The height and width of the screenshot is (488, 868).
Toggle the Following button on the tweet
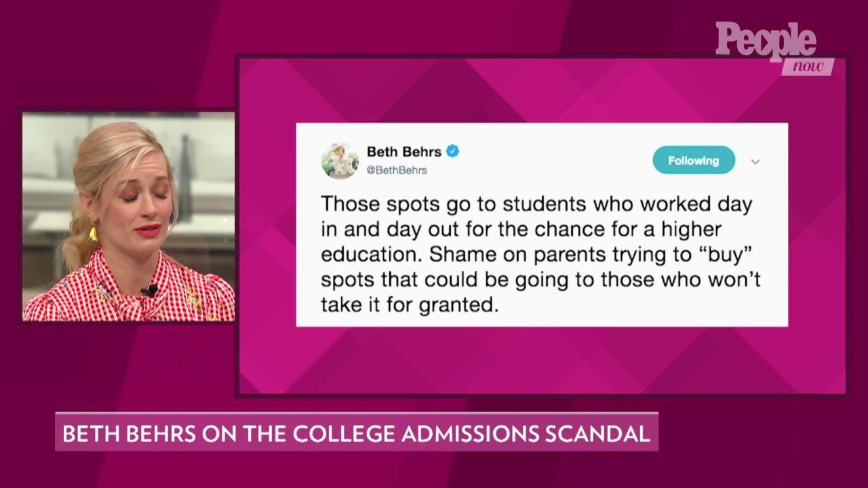tap(693, 161)
